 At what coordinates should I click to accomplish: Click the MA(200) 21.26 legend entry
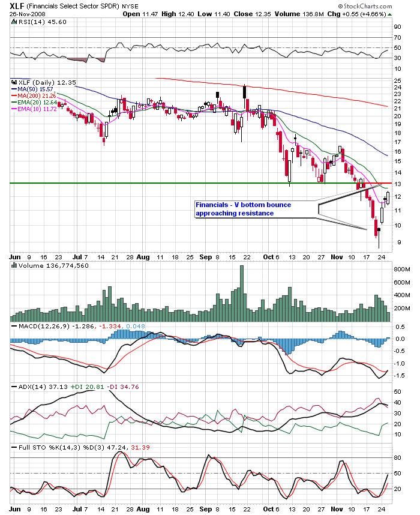tap(33, 96)
